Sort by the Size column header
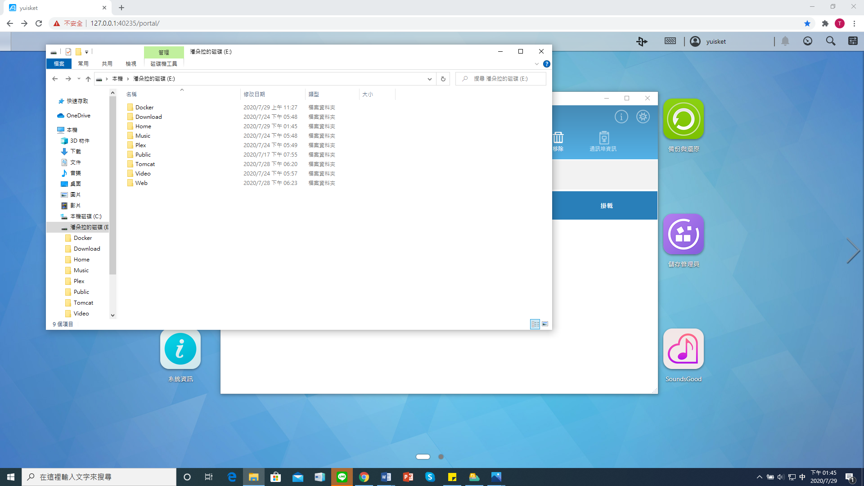 click(377, 94)
